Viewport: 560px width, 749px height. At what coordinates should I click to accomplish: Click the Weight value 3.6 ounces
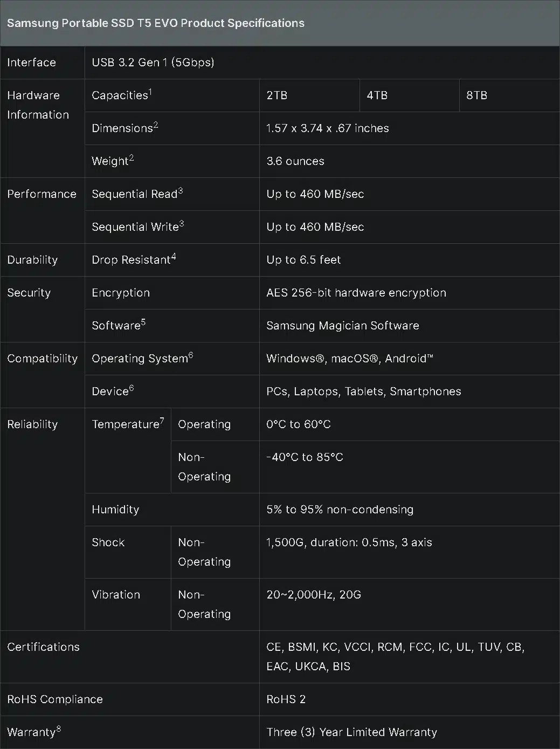295,161
